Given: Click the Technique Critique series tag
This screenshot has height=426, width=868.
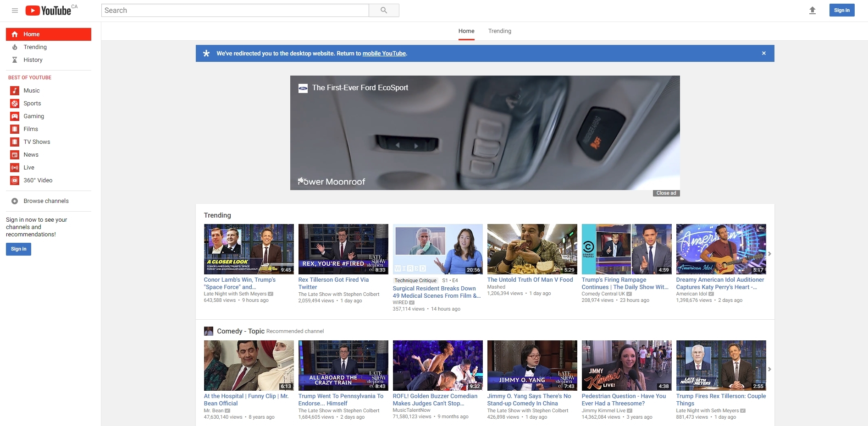Looking at the screenshot, I should (x=415, y=281).
